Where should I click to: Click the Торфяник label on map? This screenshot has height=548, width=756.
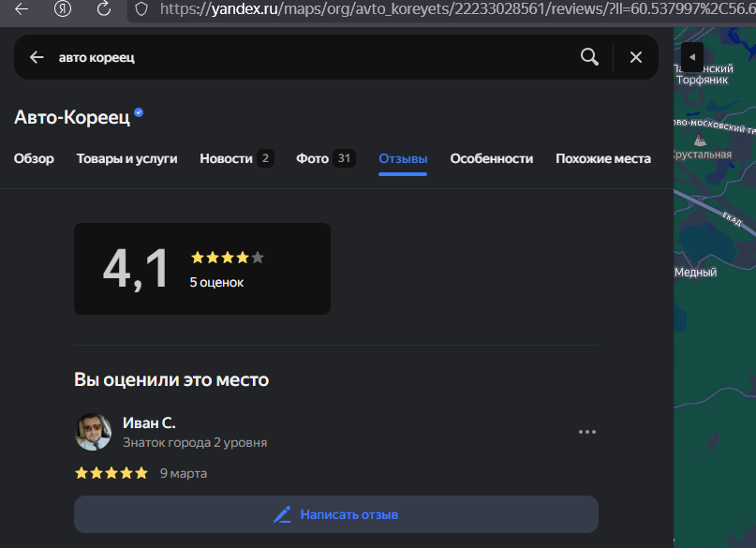coord(702,80)
